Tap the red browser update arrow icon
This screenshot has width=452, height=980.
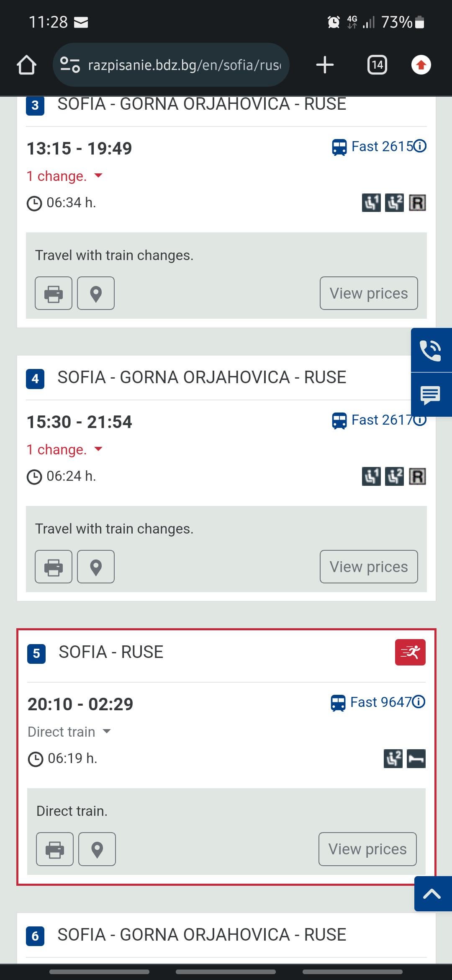[x=421, y=65]
